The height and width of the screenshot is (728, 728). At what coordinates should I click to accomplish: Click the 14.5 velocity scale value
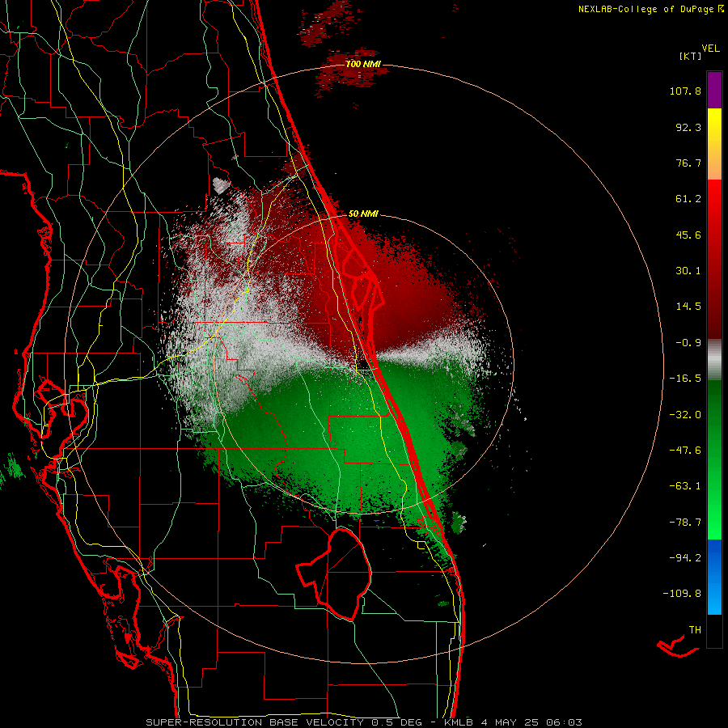pos(688,307)
